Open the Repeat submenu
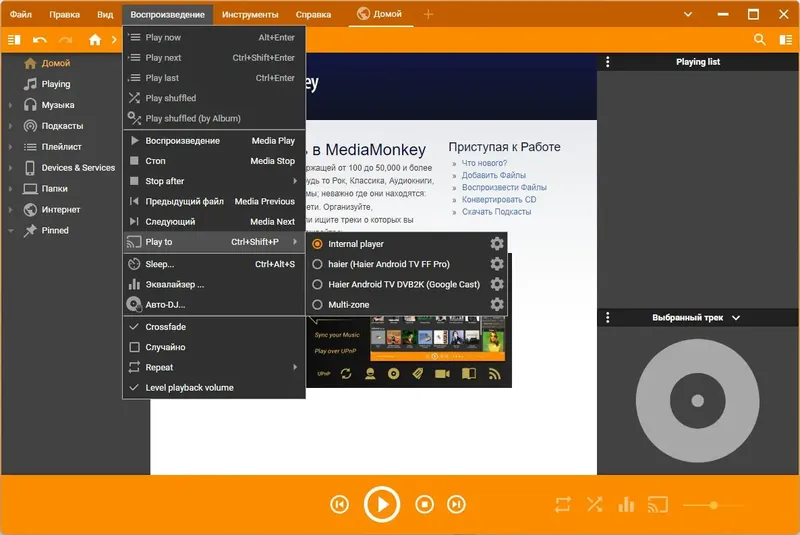The image size is (800, 535). pyautogui.click(x=214, y=367)
